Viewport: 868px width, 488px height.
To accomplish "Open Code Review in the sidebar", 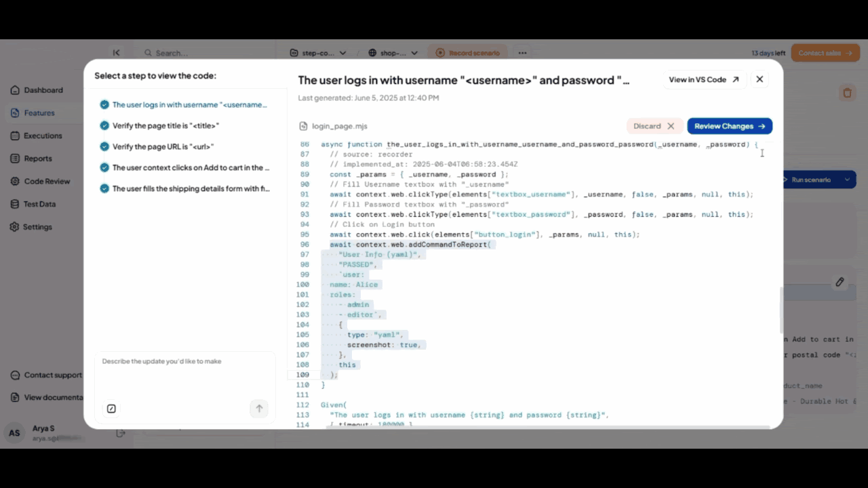I will pos(47,181).
